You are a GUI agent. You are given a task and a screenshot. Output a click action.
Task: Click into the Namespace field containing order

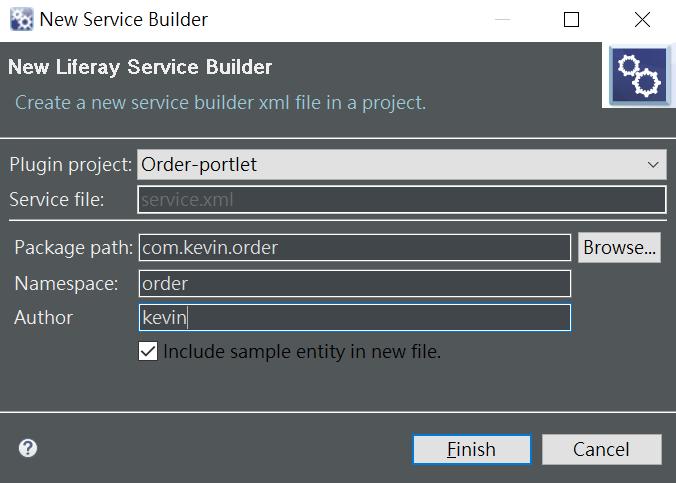point(355,283)
